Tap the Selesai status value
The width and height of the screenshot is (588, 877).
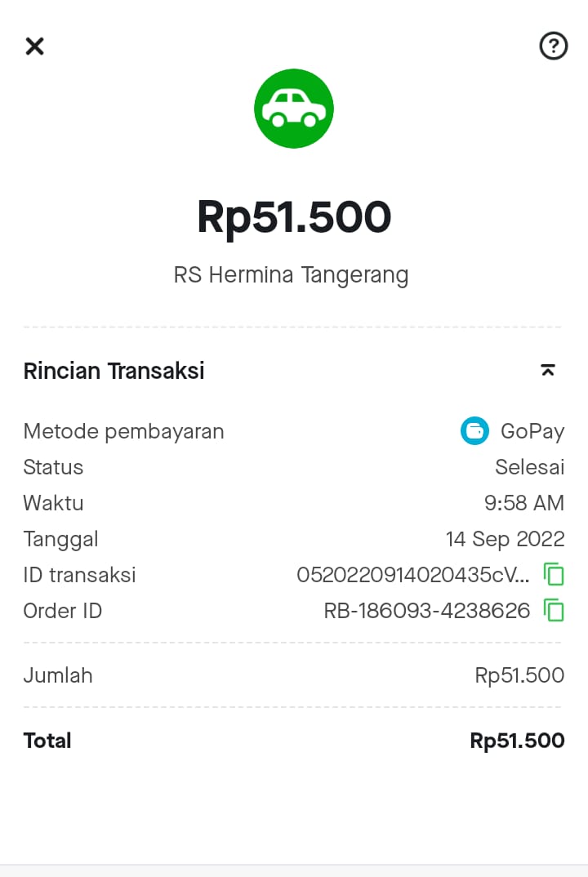coord(529,467)
